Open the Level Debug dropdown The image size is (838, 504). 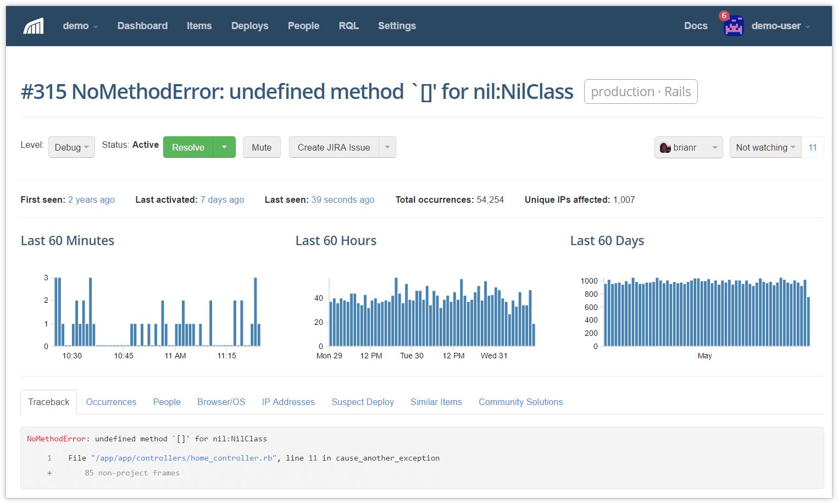pyautogui.click(x=71, y=147)
